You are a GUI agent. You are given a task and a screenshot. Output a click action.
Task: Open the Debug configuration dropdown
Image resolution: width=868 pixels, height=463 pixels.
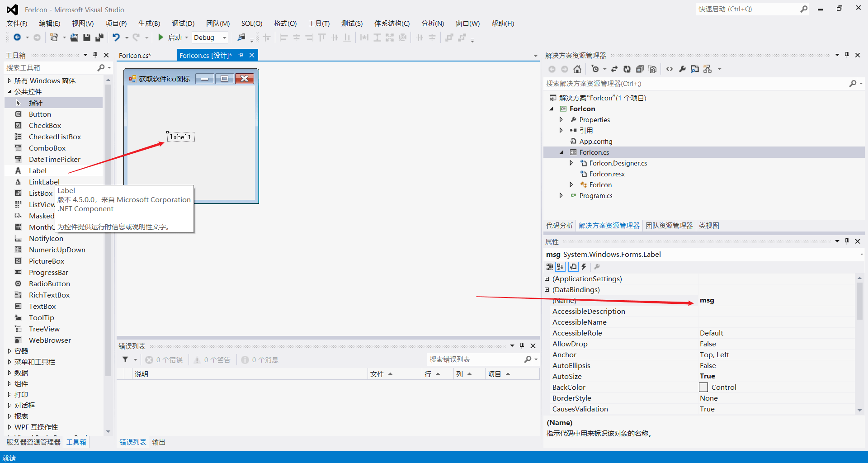click(x=210, y=38)
